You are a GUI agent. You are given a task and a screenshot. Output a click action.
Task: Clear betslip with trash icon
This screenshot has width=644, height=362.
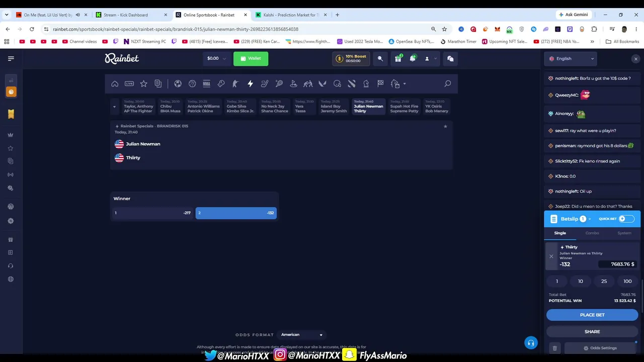click(554, 348)
